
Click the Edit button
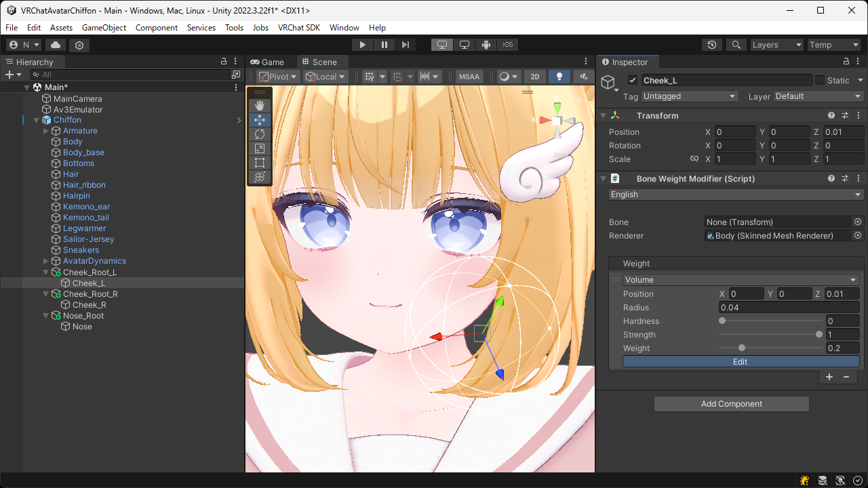tap(741, 362)
